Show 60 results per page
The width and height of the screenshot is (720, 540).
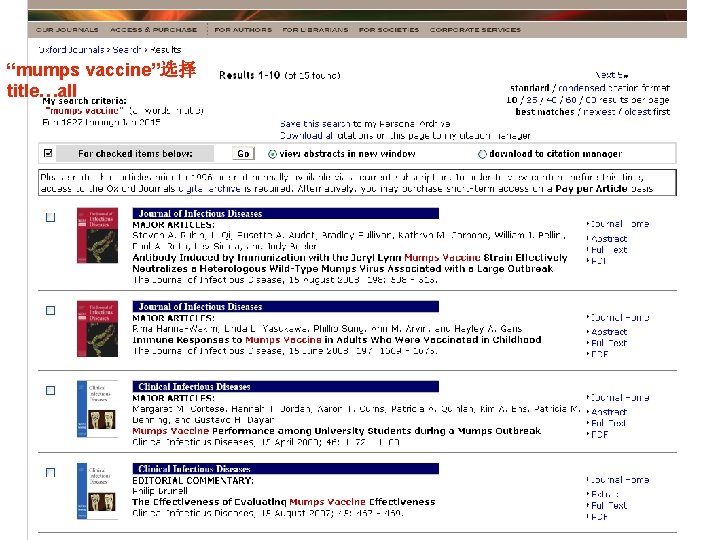click(571, 100)
